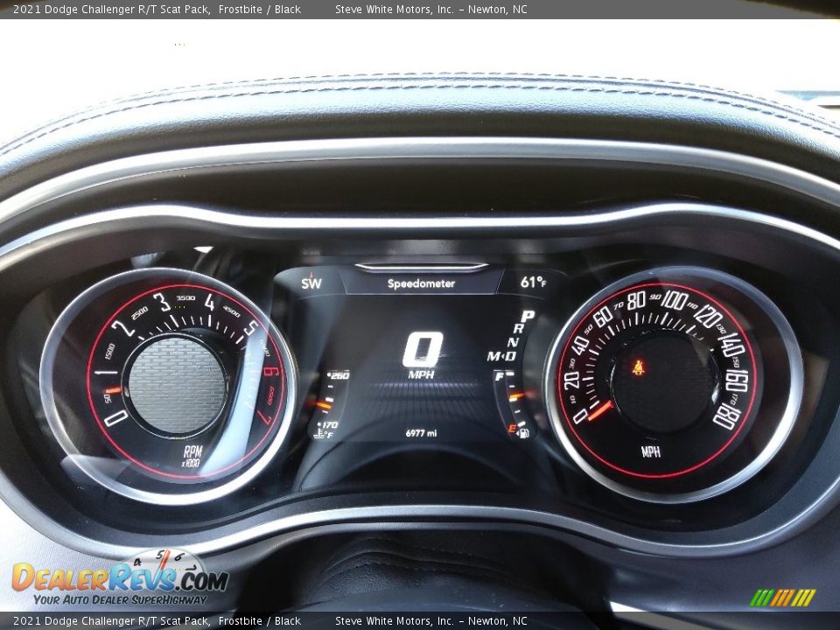Click the fuel pump icon beside E
Screen dimensions: 840x630
click(x=524, y=433)
